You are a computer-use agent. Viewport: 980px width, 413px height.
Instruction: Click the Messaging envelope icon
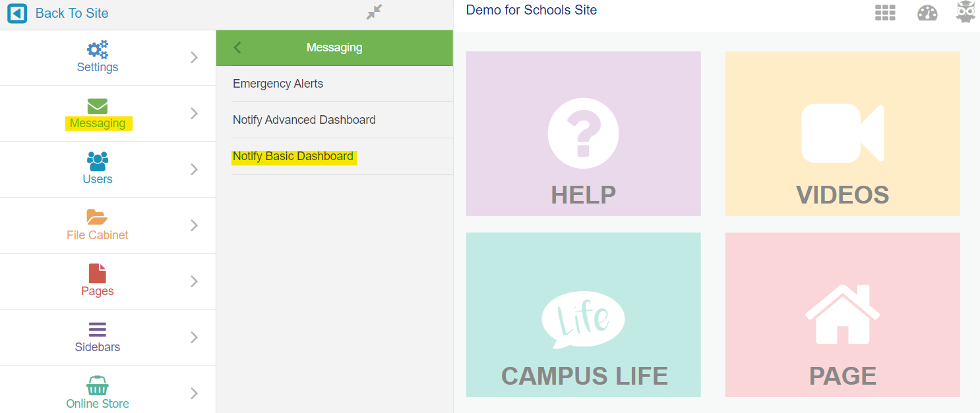point(97,106)
